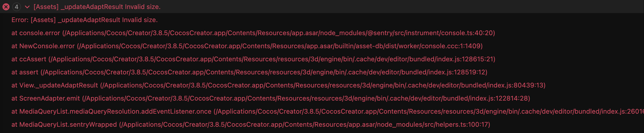Open the index.js:128519:12 source path
The height and width of the screenshot is (133, 644).
click(264, 72)
